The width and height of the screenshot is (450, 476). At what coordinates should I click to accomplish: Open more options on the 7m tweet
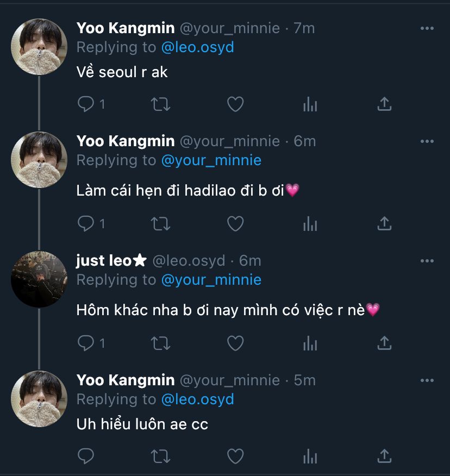click(x=427, y=28)
